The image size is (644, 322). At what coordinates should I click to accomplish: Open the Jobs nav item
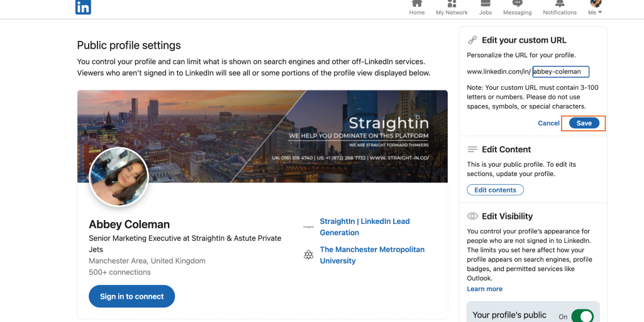click(x=486, y=8)
